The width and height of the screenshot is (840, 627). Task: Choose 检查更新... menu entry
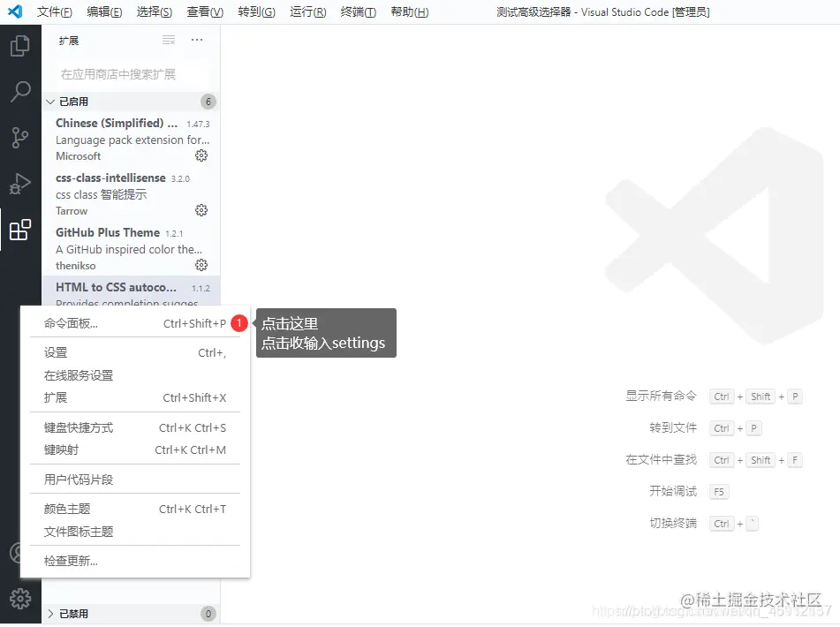click(135, 561)
